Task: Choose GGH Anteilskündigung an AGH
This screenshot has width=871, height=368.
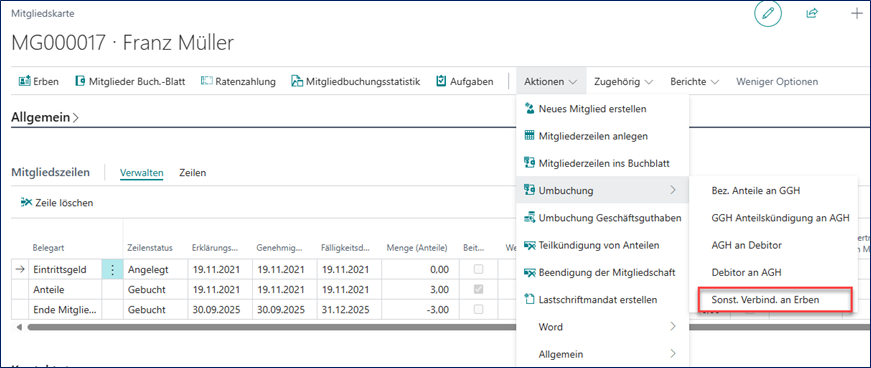Action: (774, 218)
